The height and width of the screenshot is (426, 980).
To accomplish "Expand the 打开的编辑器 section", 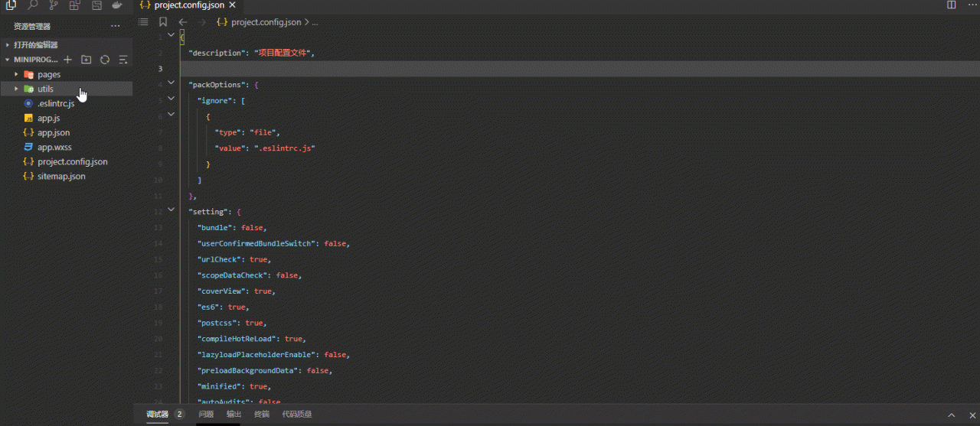I will coord(35,45).
